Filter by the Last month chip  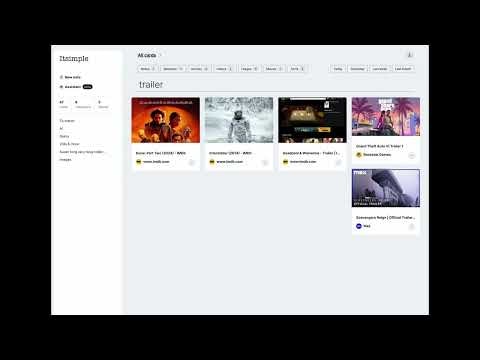(403, 69)
